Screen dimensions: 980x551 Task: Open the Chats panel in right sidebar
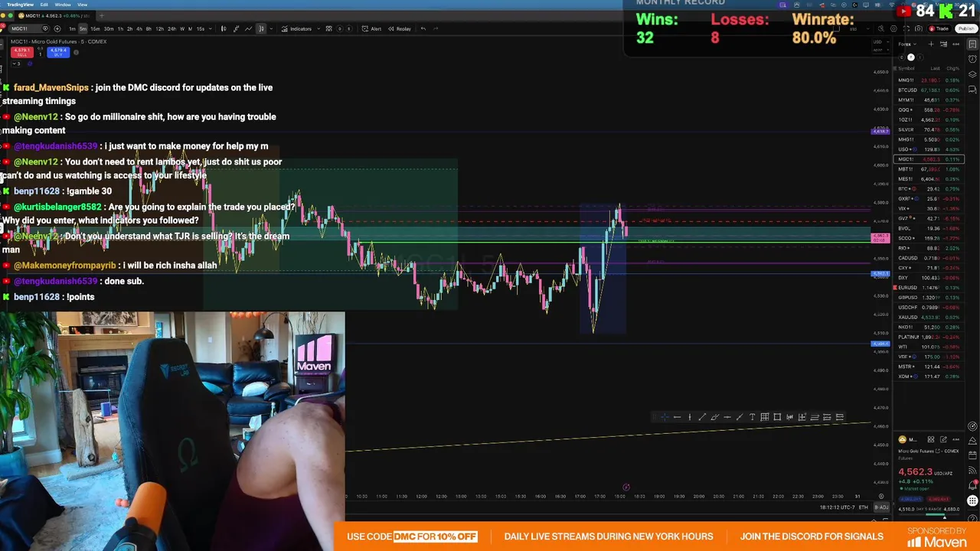click(x=972, y=89)
